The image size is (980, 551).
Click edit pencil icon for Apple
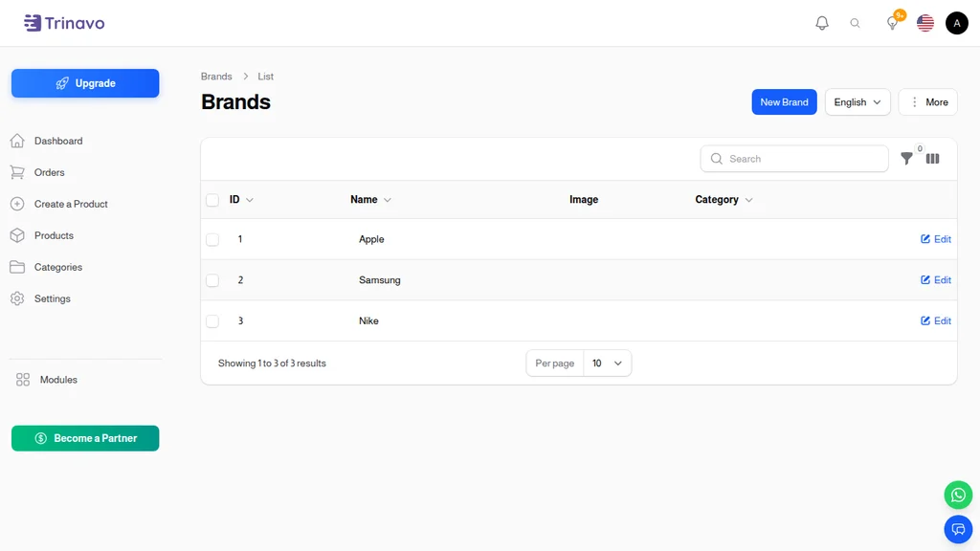coord(925,239)
